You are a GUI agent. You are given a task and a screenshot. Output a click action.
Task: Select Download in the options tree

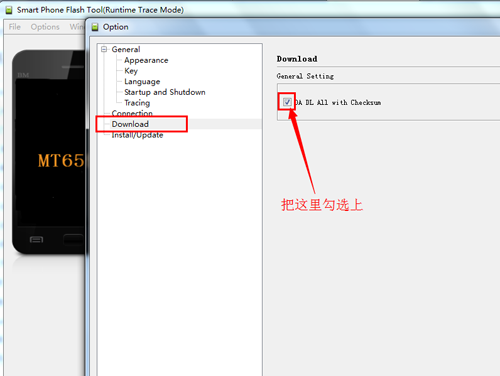click(130, 124)
